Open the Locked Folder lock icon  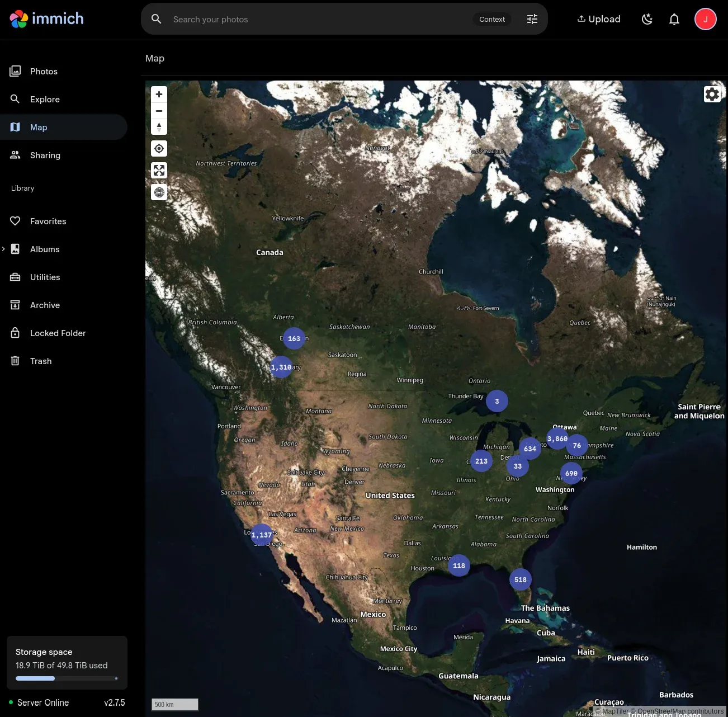pos(15,333)
